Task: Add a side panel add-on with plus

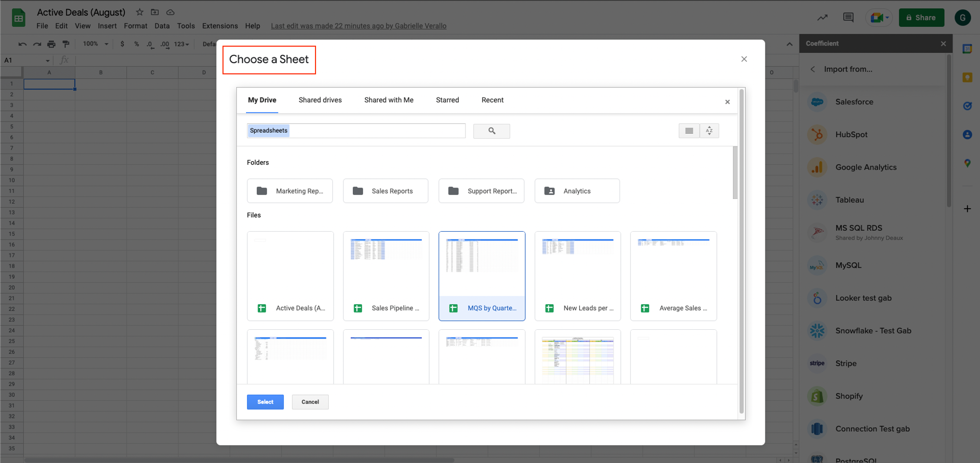Action: coord(967,209)
